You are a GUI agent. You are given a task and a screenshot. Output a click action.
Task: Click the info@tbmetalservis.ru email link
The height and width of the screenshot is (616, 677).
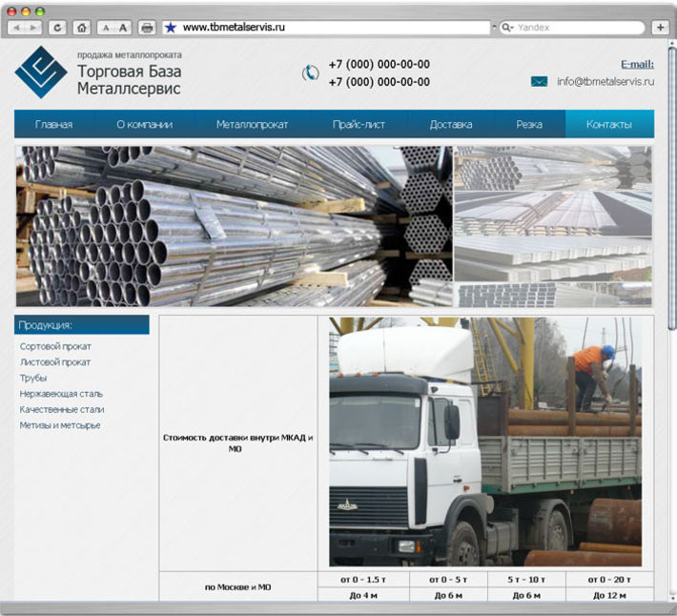(605, 81)
